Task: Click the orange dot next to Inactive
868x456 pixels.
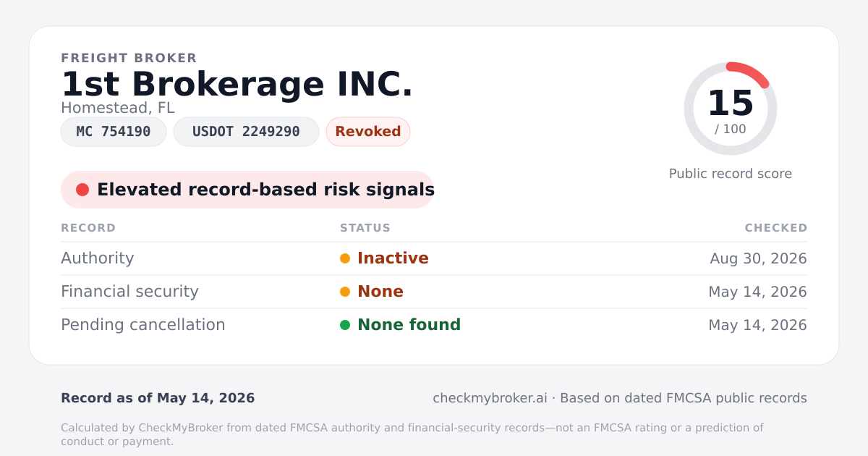Action: point(345,258)
